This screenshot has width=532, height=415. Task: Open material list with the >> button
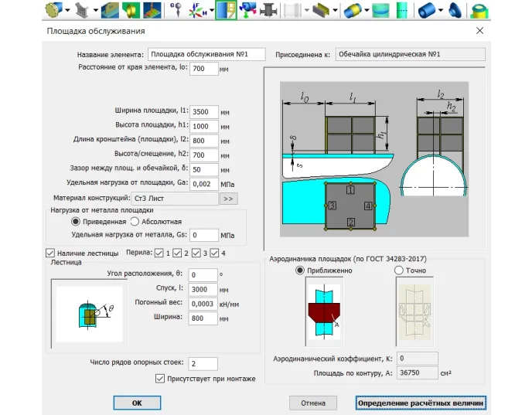click(x=229, y=199)
